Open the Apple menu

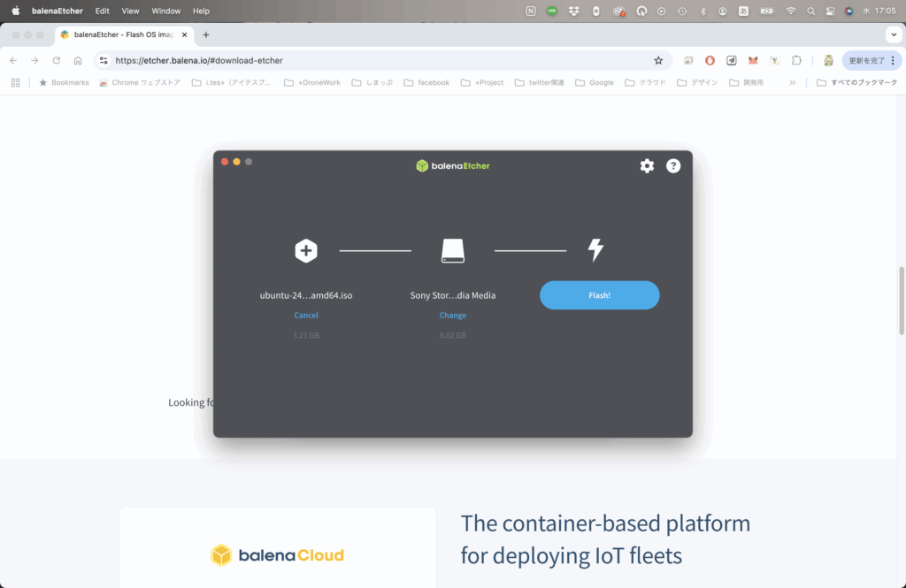[x=16, y=11]
